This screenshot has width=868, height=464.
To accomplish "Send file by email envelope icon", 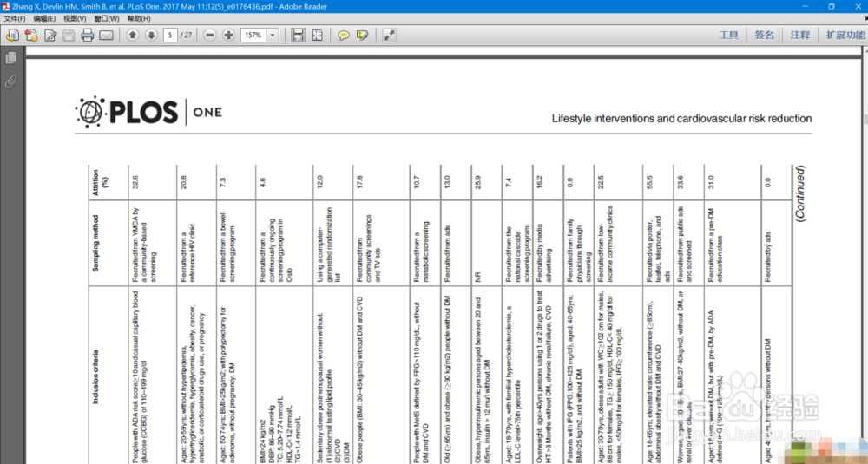I will (x=106, y=36).
